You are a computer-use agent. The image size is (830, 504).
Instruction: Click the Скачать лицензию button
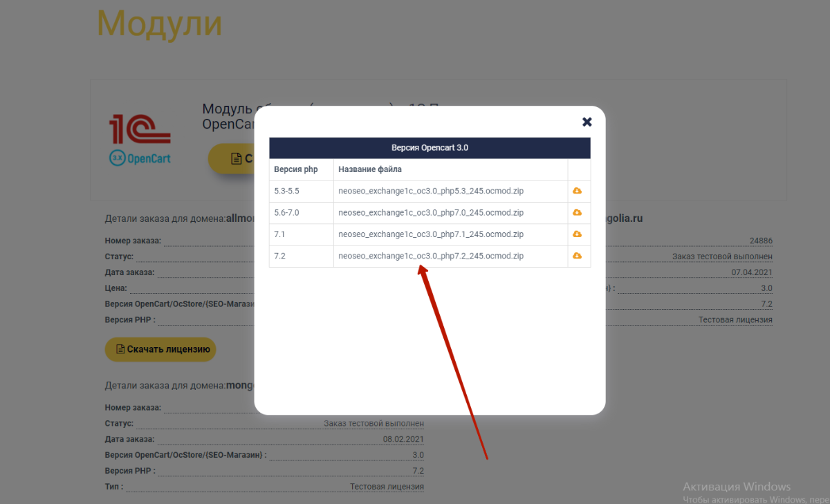point(160,349)
